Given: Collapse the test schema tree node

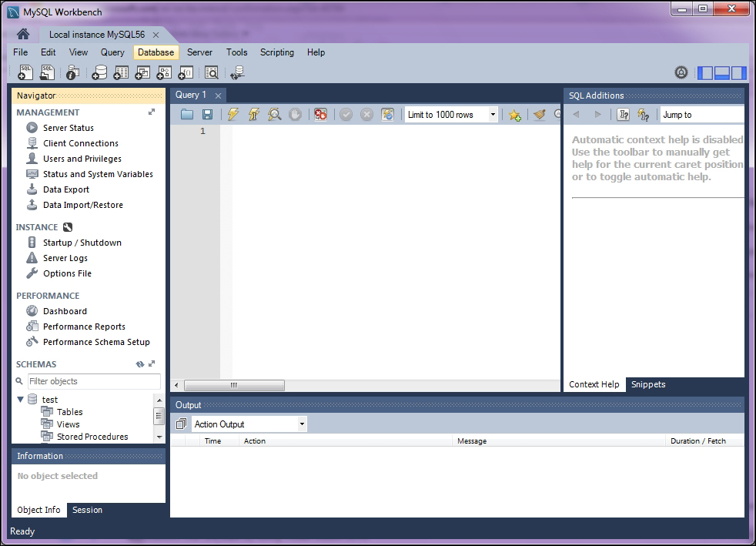Looking at the screenshot, I should click(x=21, y=400).
